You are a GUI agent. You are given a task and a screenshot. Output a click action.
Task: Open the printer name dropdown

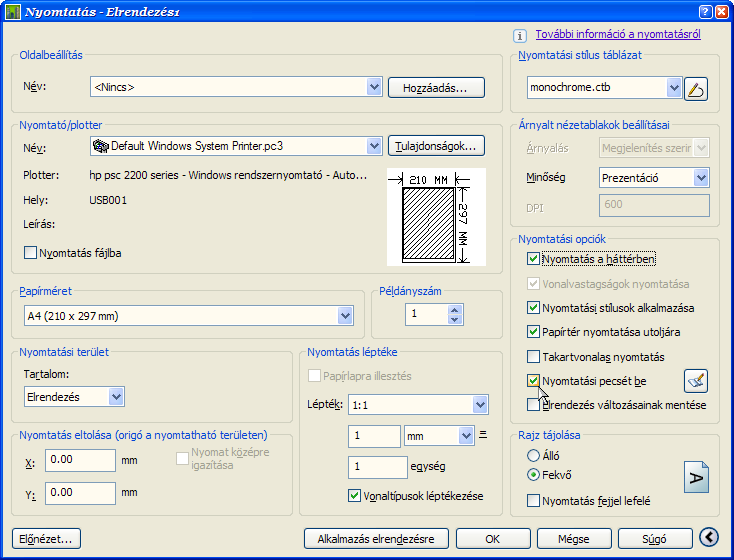(x=374, y=146)
